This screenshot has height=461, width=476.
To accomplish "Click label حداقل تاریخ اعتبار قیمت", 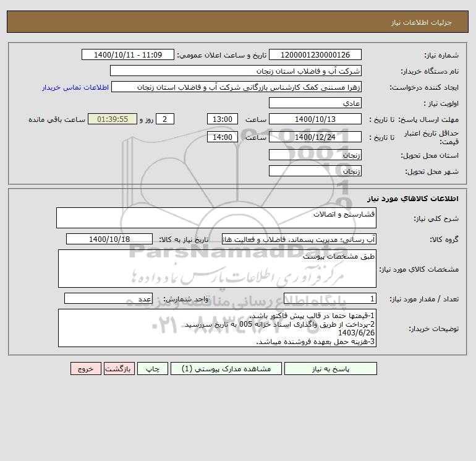I will [x=431, y=137].
